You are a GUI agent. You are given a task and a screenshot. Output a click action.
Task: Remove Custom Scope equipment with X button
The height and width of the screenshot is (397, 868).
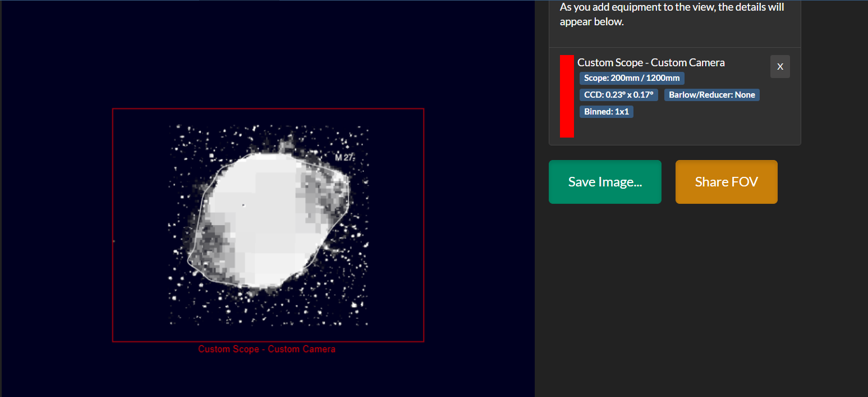click(780, 66)
